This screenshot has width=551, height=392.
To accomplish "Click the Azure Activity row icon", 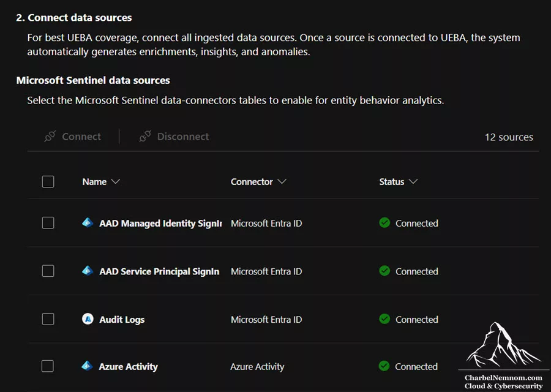I will (x=87, y=366).
